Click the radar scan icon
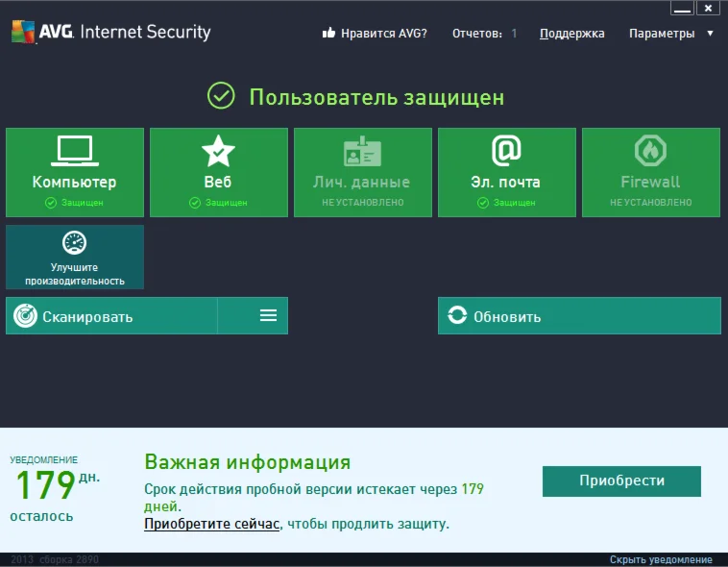Image resolution: width=728 pixels, height=567 pixels. pyautogui.click(x=25, y=316)
